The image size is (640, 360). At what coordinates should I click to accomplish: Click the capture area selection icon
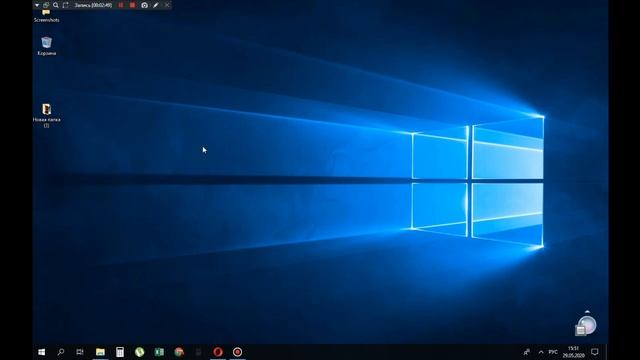[66, 5]
